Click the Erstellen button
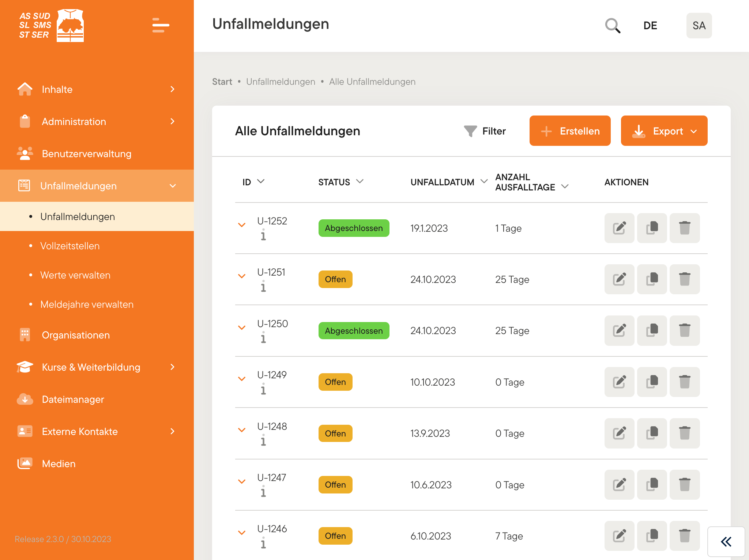Screen dimensions: 749x560 pos(570,131)
